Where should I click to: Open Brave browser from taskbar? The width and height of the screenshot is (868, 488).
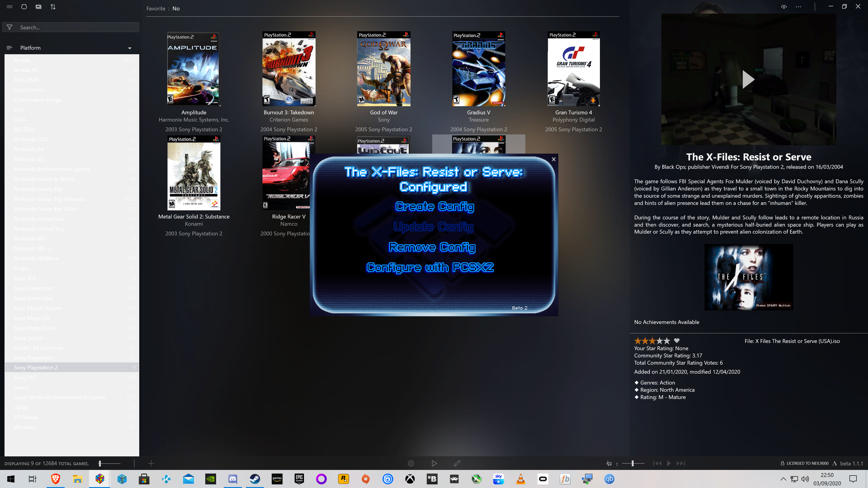56,479
